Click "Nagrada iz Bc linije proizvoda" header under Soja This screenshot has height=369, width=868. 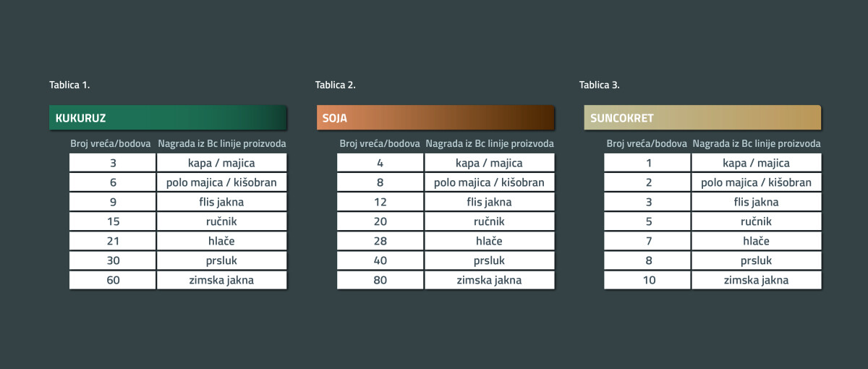pyautogui.click(x=490, y=143)
